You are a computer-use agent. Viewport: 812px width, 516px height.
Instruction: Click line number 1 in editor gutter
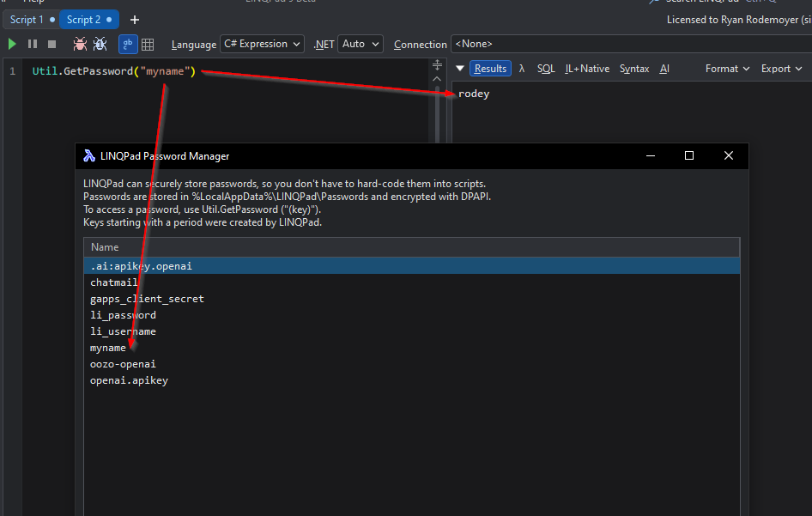pos(12,71)
